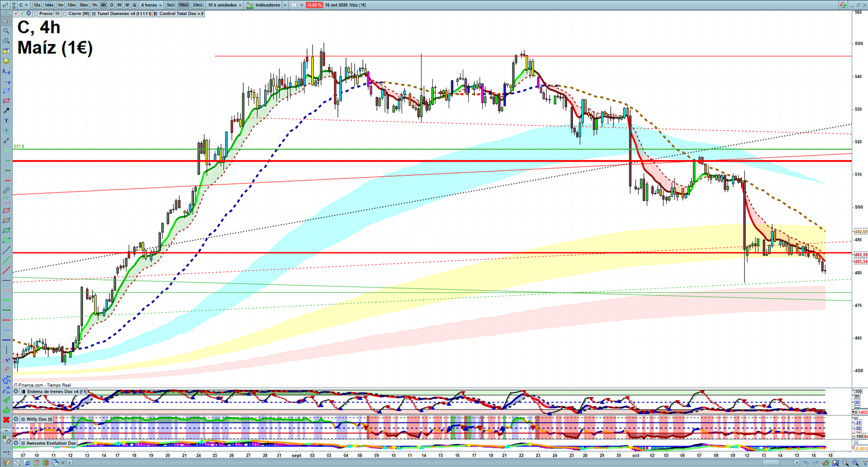Switch to the 12s timeframe

[37, 5]
